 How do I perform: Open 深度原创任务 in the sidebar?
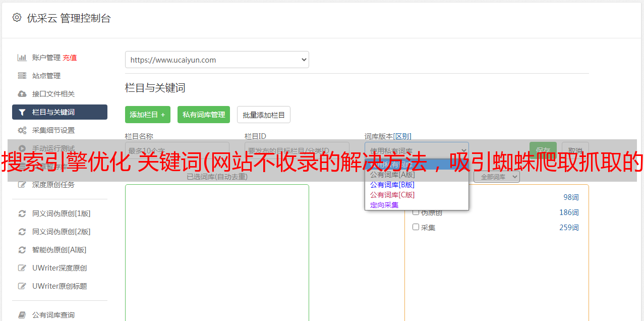coord(53,185)
